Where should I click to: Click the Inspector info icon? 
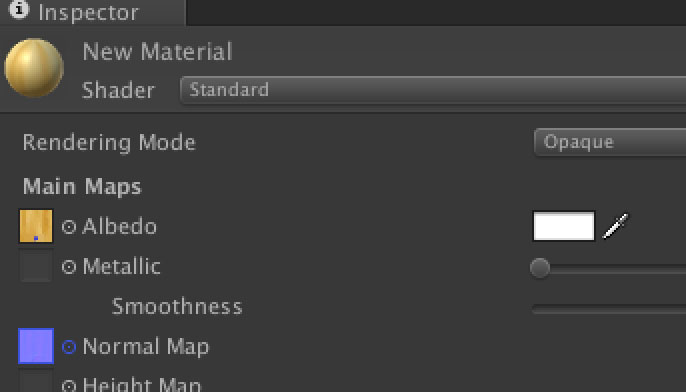point(19,9)
